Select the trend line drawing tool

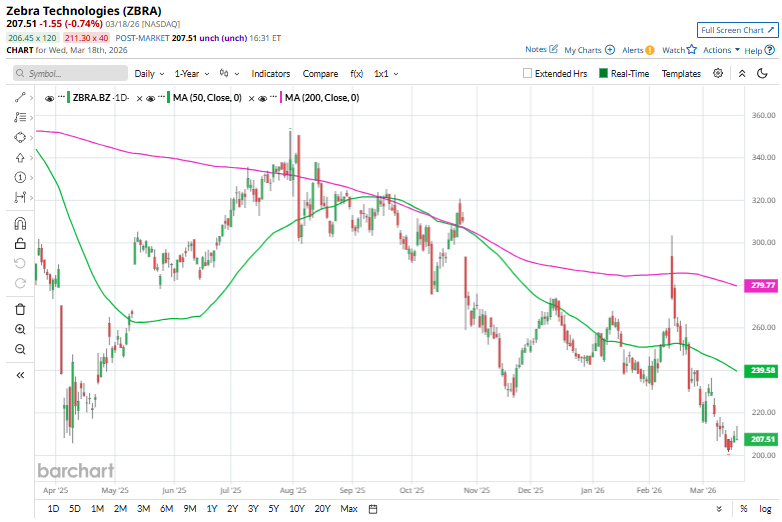[20, 97]
